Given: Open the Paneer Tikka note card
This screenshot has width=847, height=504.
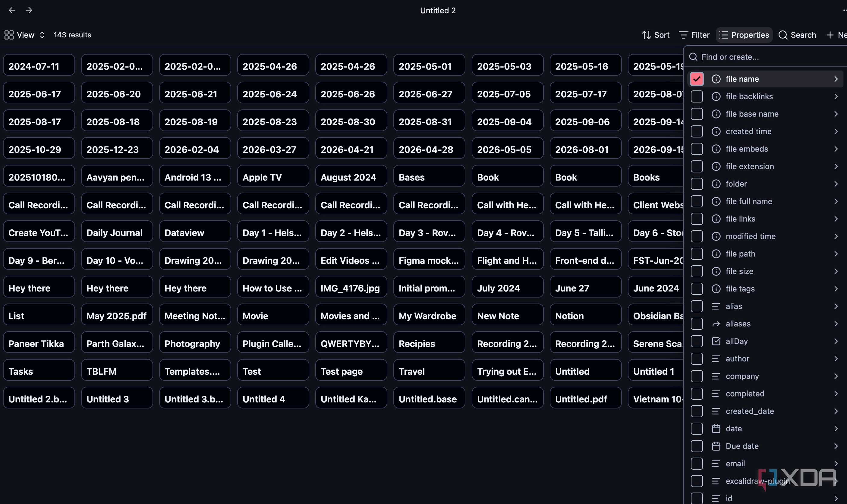Looking at the screenshot, I should pos(39,343).
